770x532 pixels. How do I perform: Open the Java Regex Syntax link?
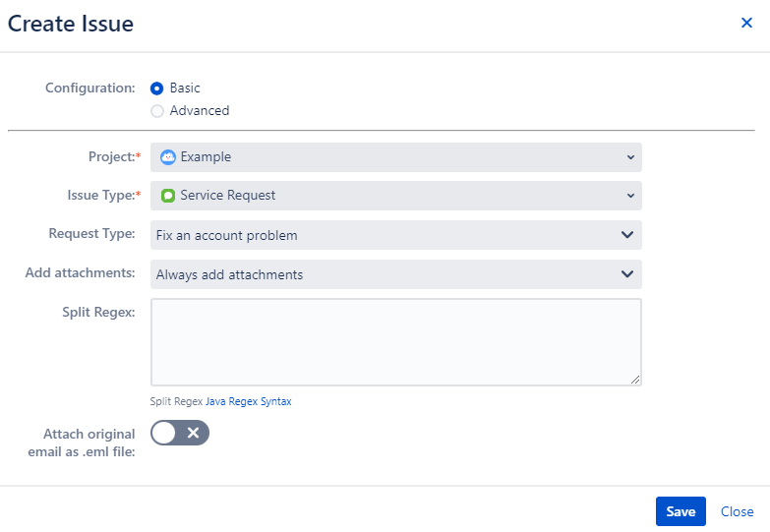pyautogui.click(x=249, y=401)
